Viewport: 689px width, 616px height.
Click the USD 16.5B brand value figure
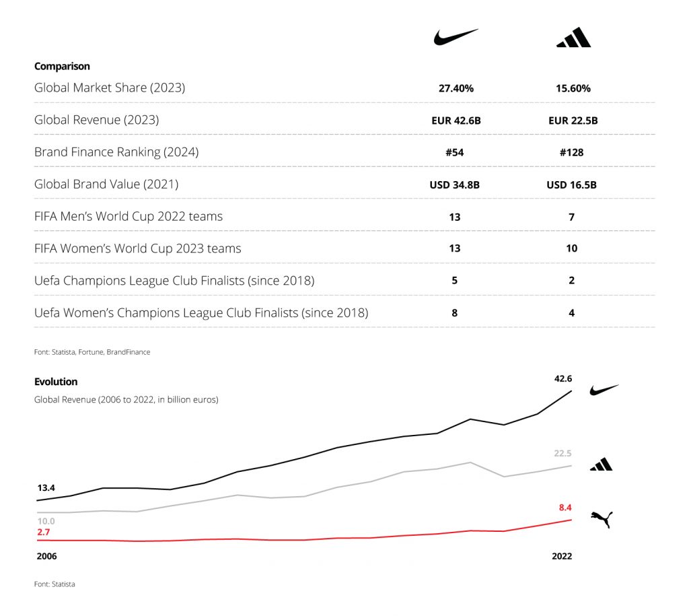tap(572, 184)
